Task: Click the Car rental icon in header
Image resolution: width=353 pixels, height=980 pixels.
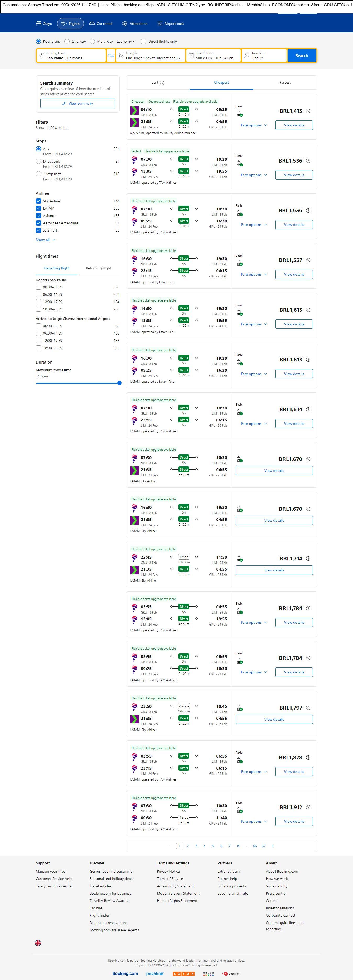Action: tap(92, 24)
